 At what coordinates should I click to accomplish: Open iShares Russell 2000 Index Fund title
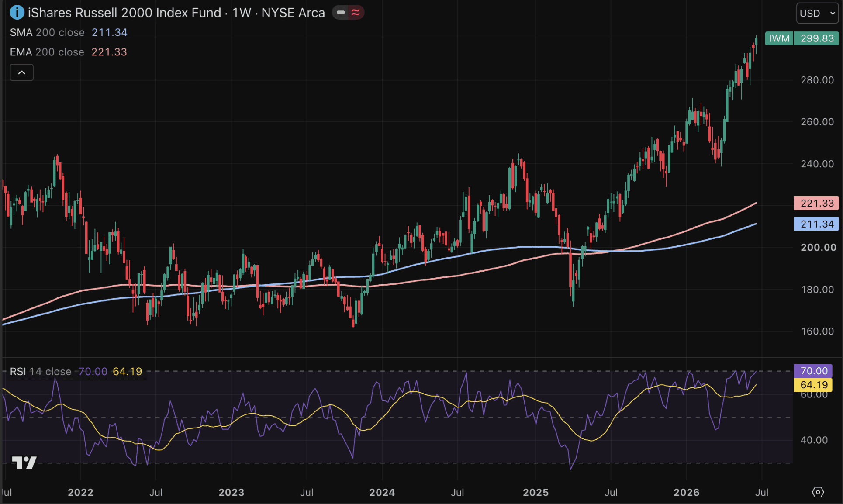[x=124, y=13]
